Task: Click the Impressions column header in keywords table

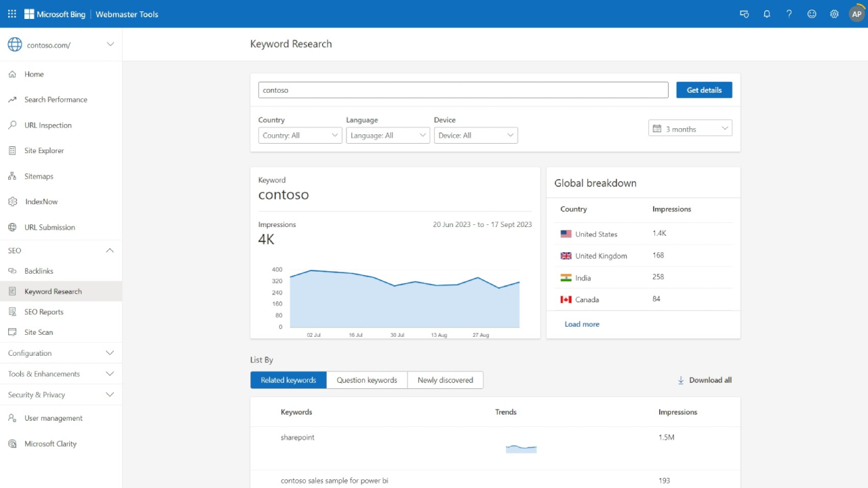Action: [x=677, y=412]
